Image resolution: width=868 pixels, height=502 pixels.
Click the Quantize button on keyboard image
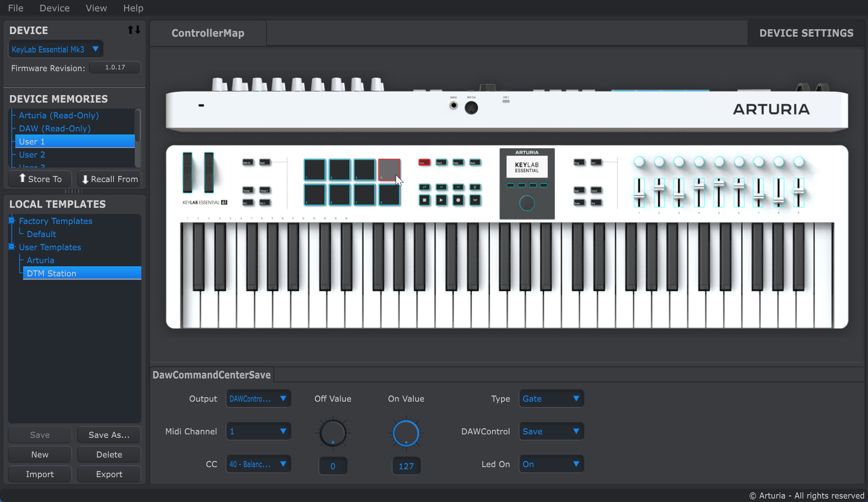click(441, 162)
